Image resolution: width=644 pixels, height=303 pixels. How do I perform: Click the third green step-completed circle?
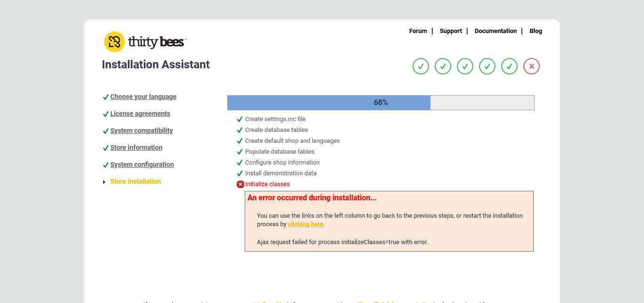[x=465, y=66]
